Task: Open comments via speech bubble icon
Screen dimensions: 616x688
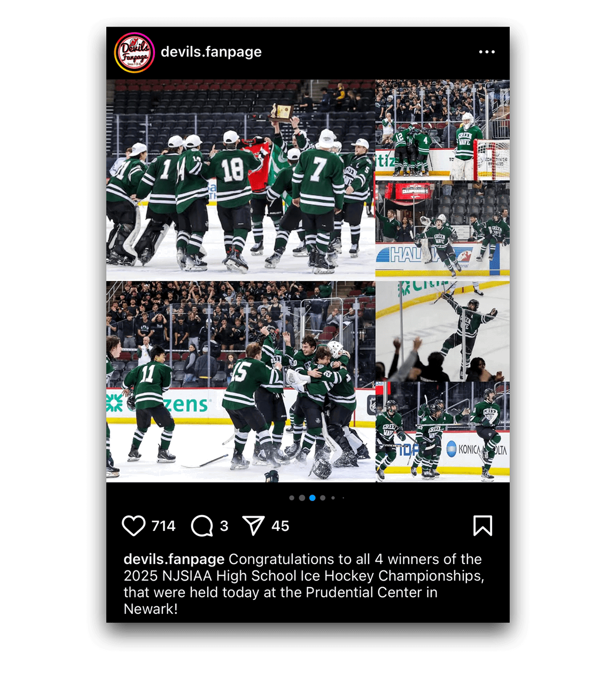Action: pyautogui.click(x=202, y=526)
